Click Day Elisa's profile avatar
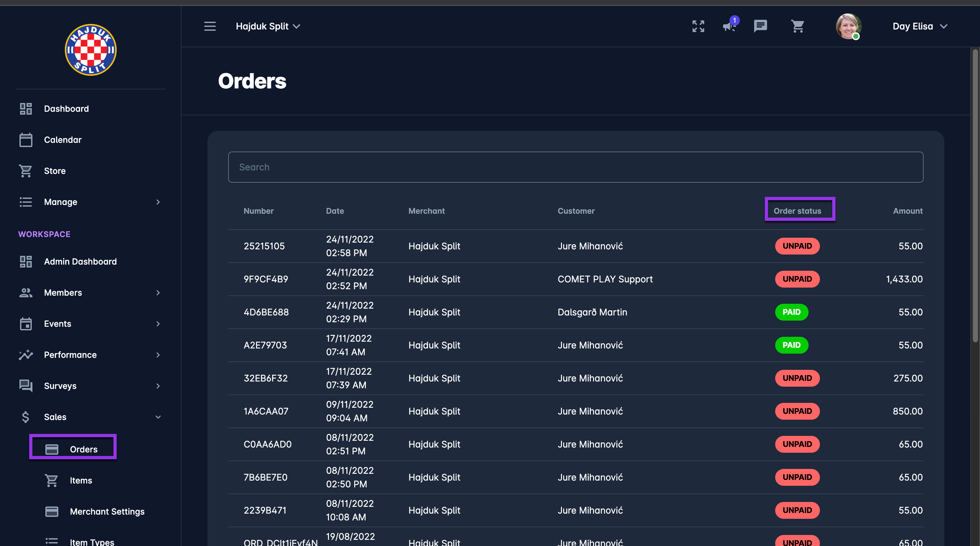Screen dimensions: 980x546 pyautogui.click(x=848, y=26)
